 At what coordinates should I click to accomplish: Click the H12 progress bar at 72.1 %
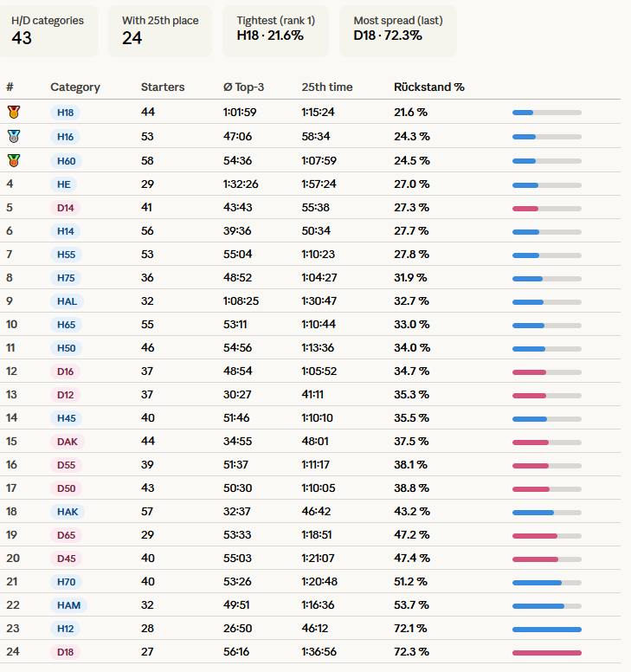coord(547,629)
